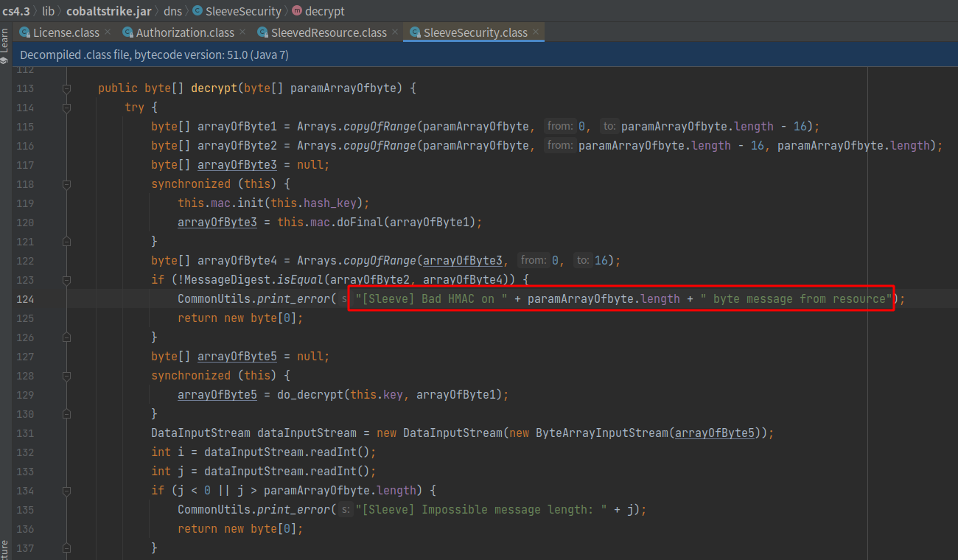Screen dimensions: 958x560
Task: Click the Authorization.class file icon
Action: click(x=128, y=32)
